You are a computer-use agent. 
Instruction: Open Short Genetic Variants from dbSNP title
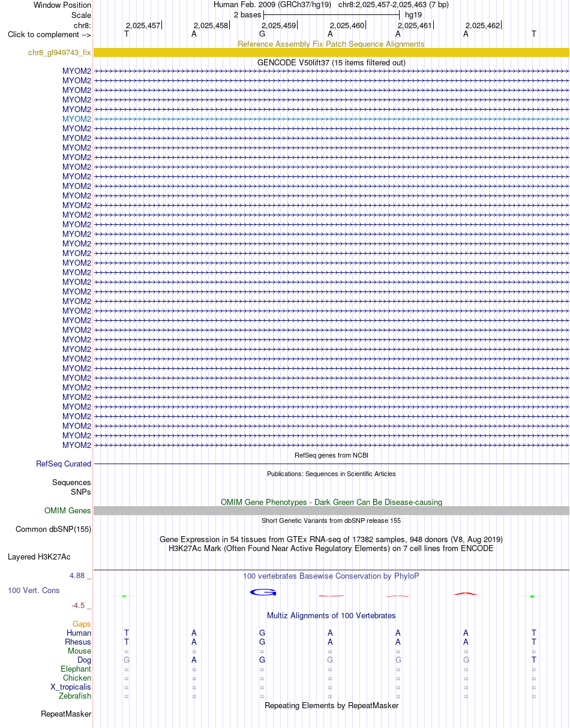coord(331,521)
